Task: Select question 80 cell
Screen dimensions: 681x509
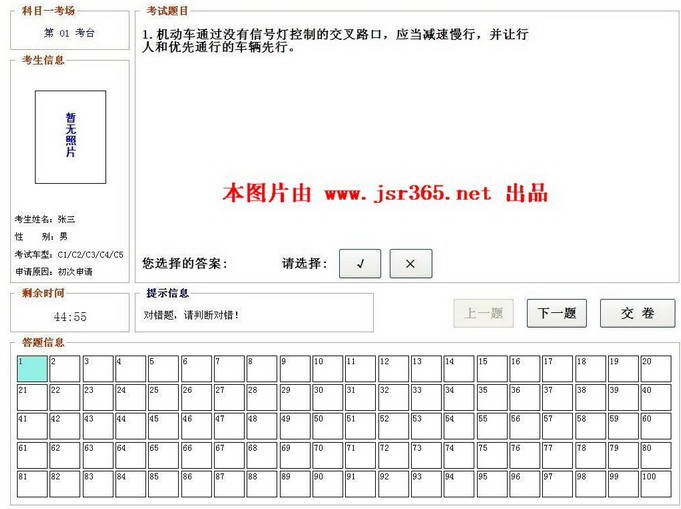Action: pyautogui.click(x=656, y=455)
